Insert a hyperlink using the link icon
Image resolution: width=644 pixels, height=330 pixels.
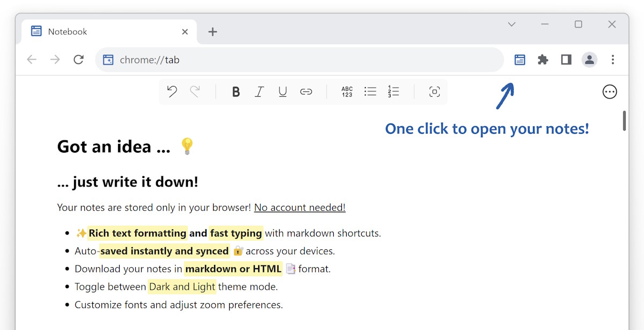point(306,91)
